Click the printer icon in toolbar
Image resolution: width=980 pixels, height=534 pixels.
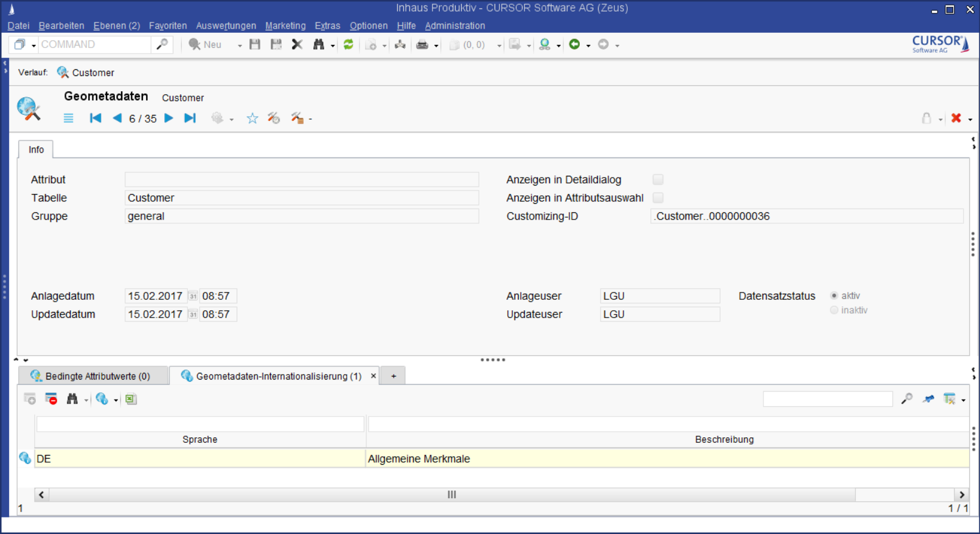422,44
